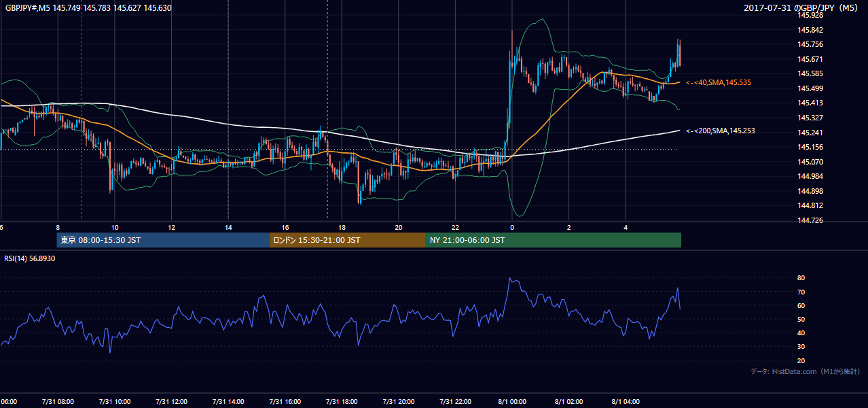Click the RSI scale value 50
Viewport: 868px width, 408px height.
point(801,319)
